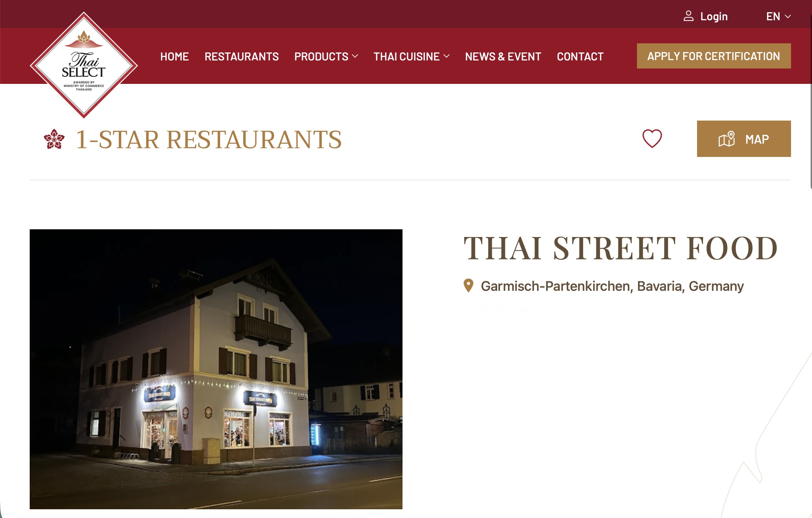Navigate to the Contact page

[x=580, y=56]
